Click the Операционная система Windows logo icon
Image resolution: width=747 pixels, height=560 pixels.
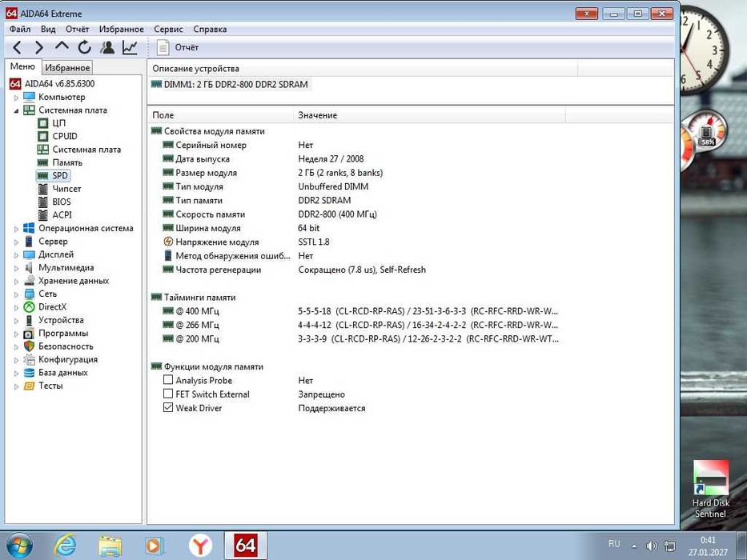pyautogui.click(x=29, y=228)
